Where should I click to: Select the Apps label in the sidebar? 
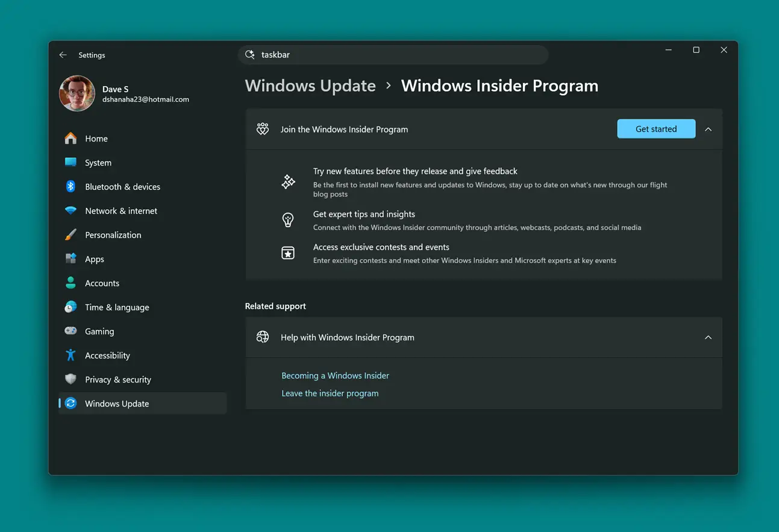click(95, 259)
